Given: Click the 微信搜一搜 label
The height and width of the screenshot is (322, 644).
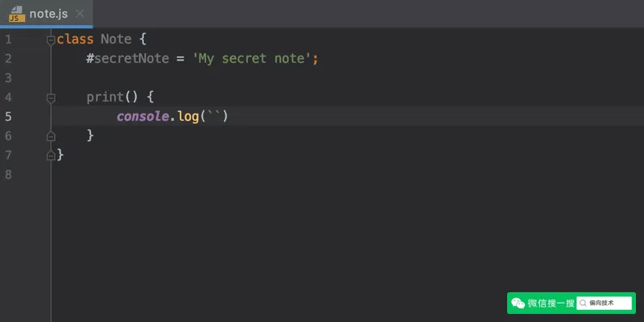Looking at the screenshot, I should pos(551,303).
